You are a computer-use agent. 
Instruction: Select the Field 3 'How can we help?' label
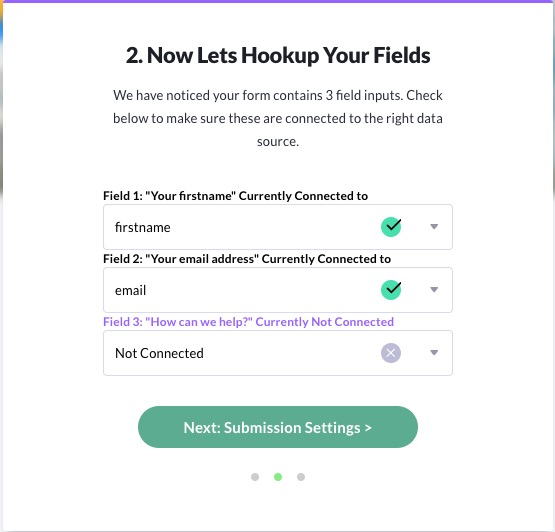[x=248, y=322]
